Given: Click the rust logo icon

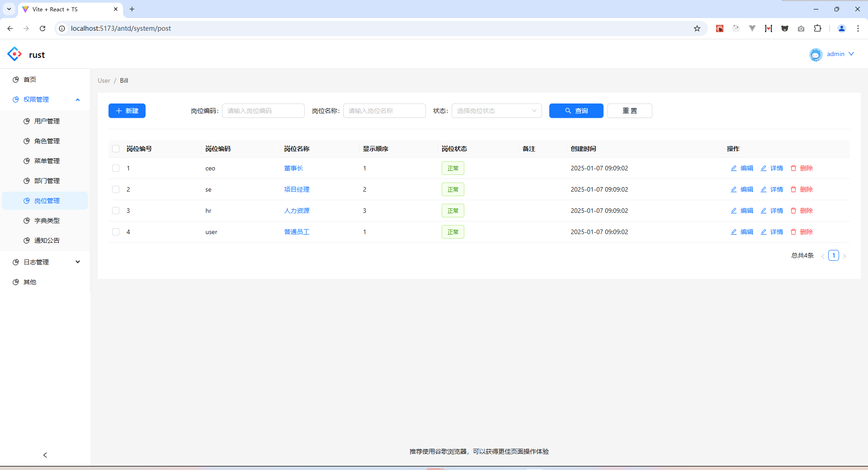Looking at the screenshot, I should click(x=14, y=54).
